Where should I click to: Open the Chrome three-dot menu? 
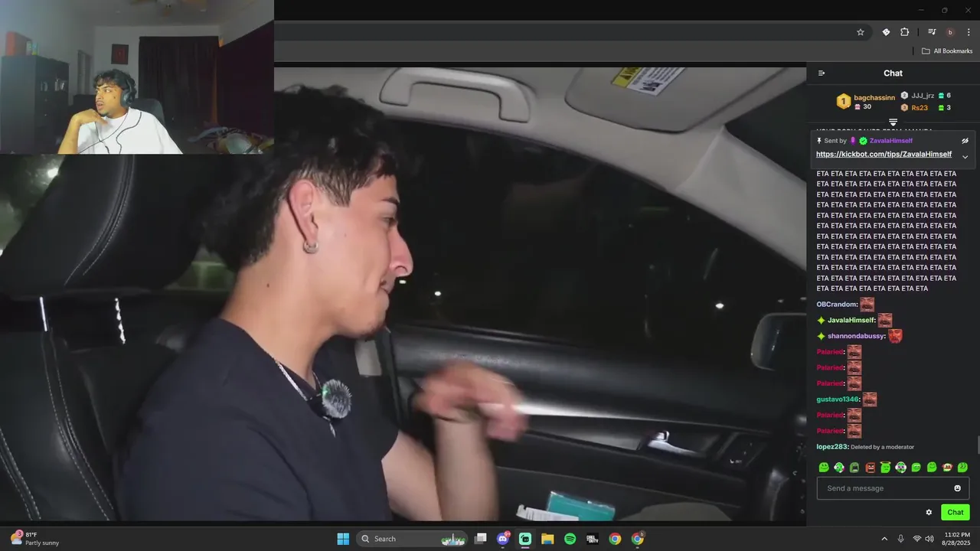pos(969,32)
